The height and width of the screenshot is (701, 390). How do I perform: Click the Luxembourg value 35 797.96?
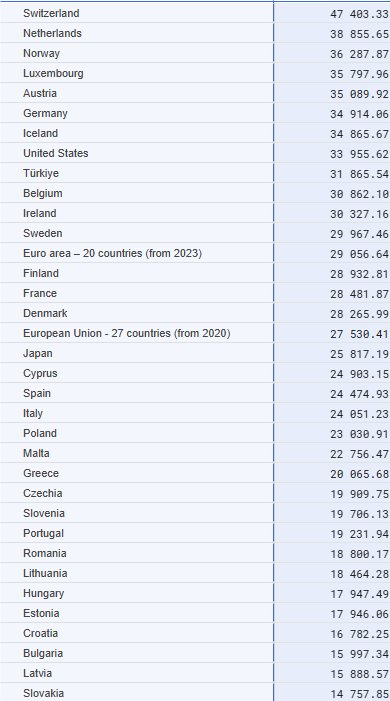tap(360, 74)
